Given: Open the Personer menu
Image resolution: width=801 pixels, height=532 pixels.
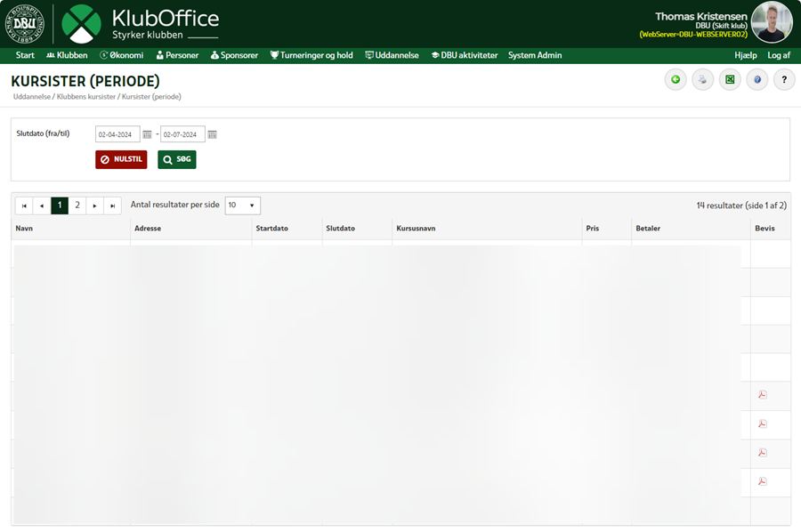Looking at the screenshot, I should point(177,55).
